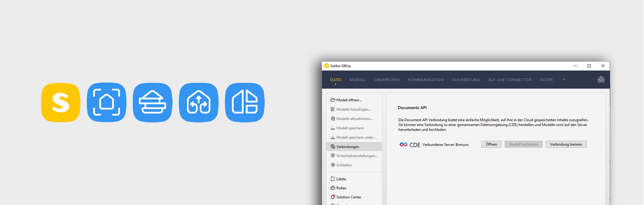
Task: Close the Solibri Office window
Action: 603,66
